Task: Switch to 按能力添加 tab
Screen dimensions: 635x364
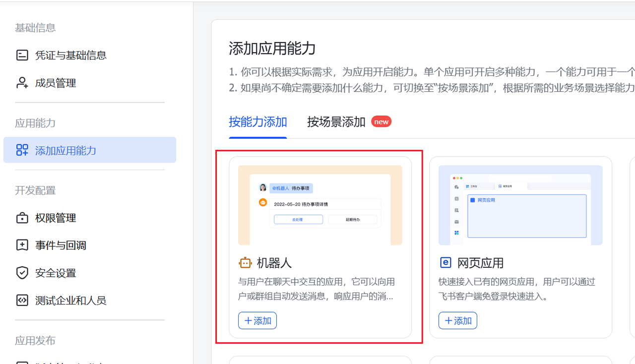Action: (x=258, y=122)
